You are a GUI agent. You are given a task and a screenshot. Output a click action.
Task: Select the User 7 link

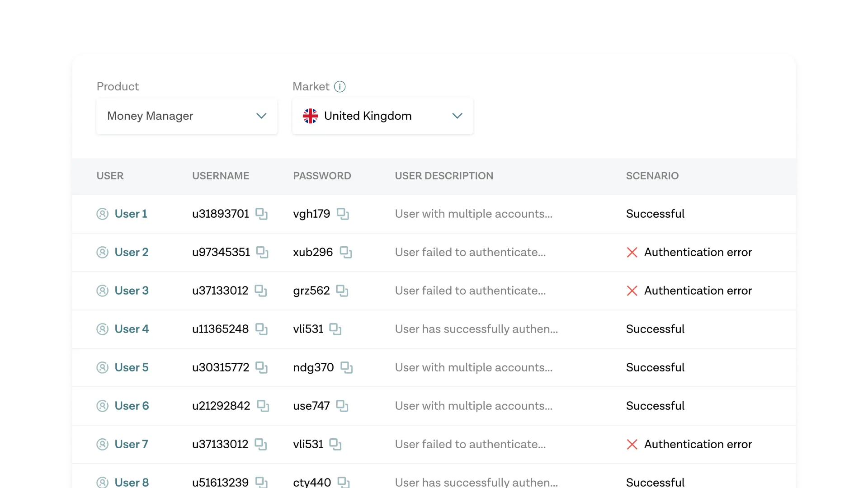coord(131,444)
